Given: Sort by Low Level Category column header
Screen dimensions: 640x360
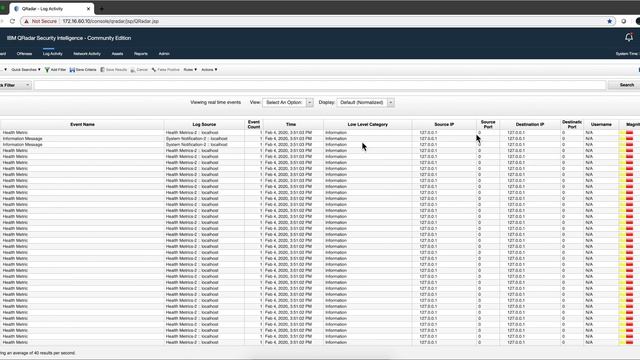Looking at the screenshot, I should coord(367,124).
